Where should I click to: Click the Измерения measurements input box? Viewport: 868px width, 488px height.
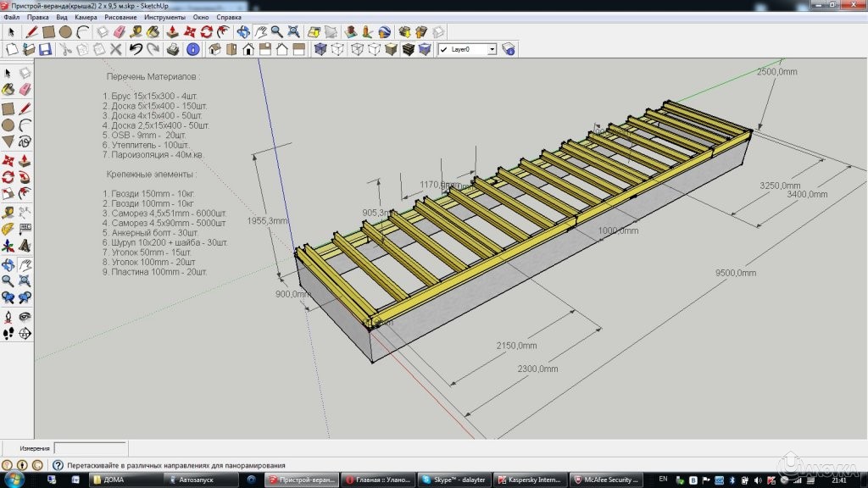tap(91, 447)
